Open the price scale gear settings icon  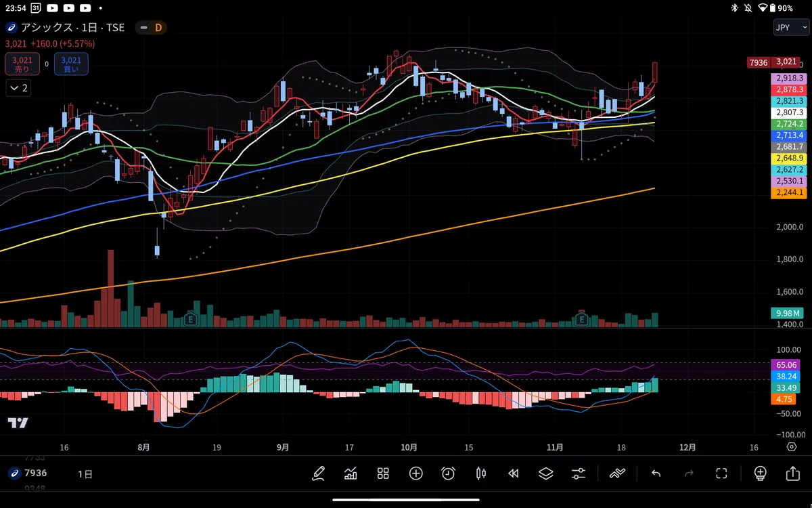(792, 447)
